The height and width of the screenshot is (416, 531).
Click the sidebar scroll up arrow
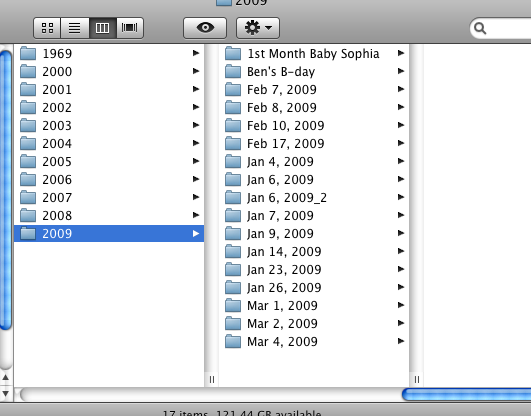click(5, 377)
